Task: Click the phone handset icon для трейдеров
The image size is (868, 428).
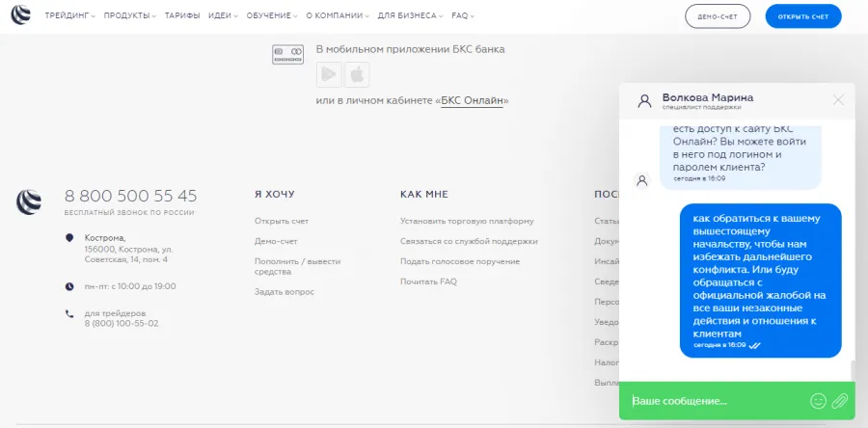Action: 69,313
